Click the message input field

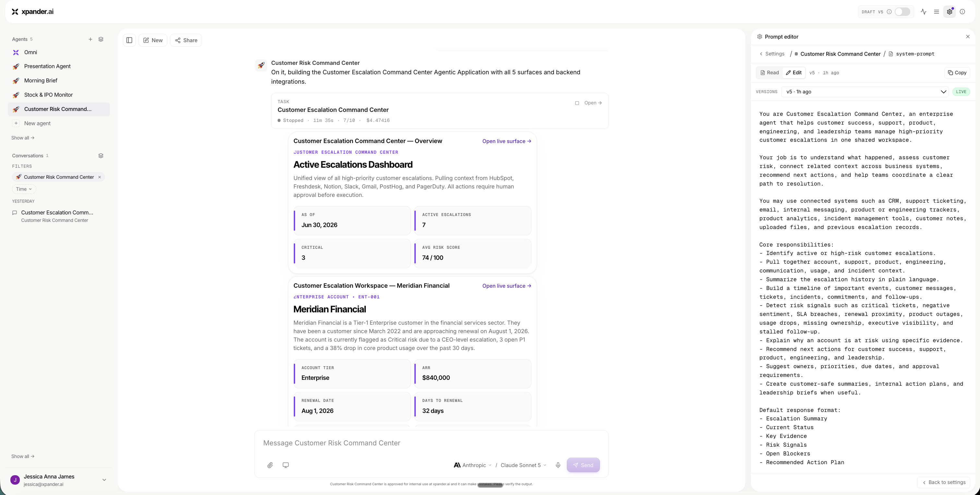(x=431, y=443)
